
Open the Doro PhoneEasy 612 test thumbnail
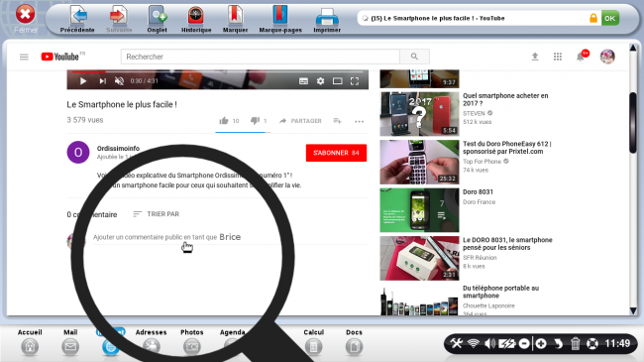point(419,162)
